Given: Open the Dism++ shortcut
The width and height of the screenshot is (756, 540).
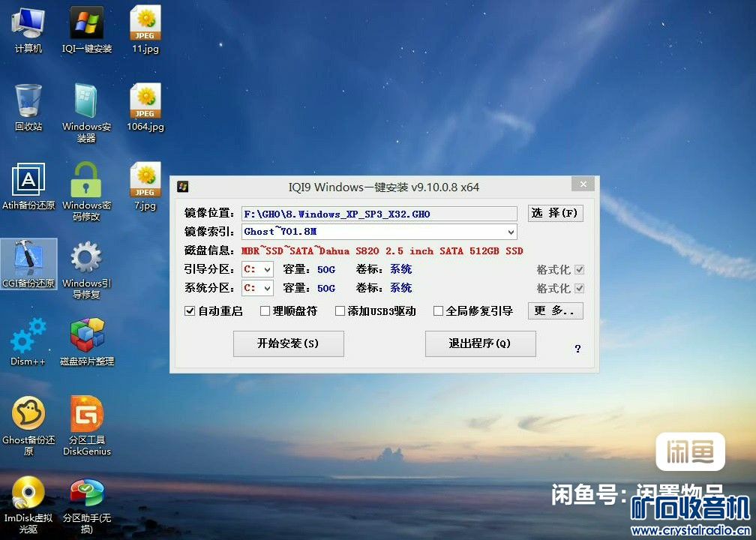Looking at the screenshot, I should [28, 342].
